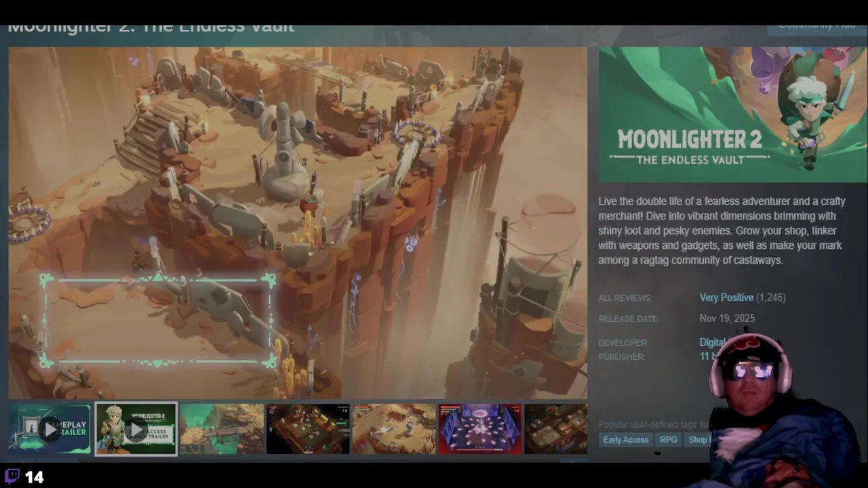Select the dark shop interior screenshot thumbnail
868x488 pixels.
[x=308, y=429]
